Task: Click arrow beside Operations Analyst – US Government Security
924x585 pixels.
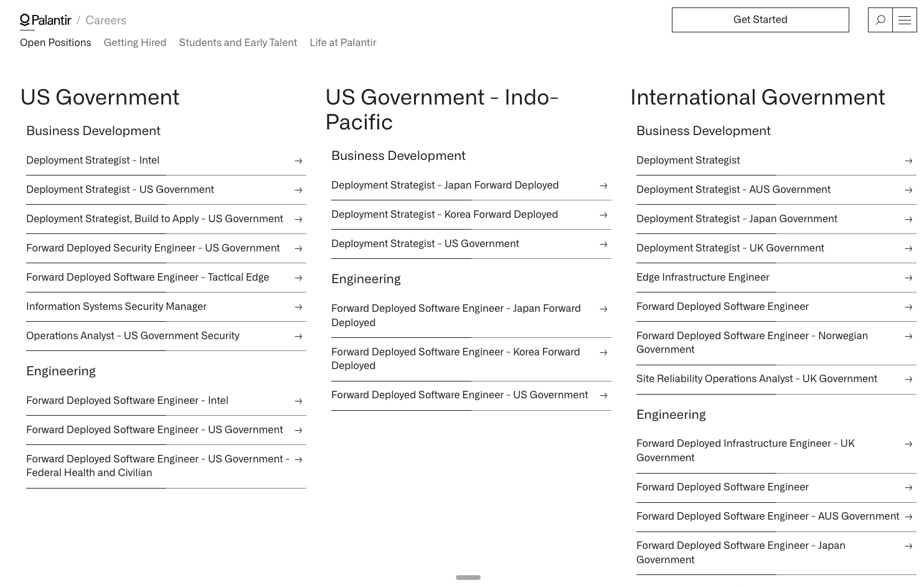Action: pos(298,336)
